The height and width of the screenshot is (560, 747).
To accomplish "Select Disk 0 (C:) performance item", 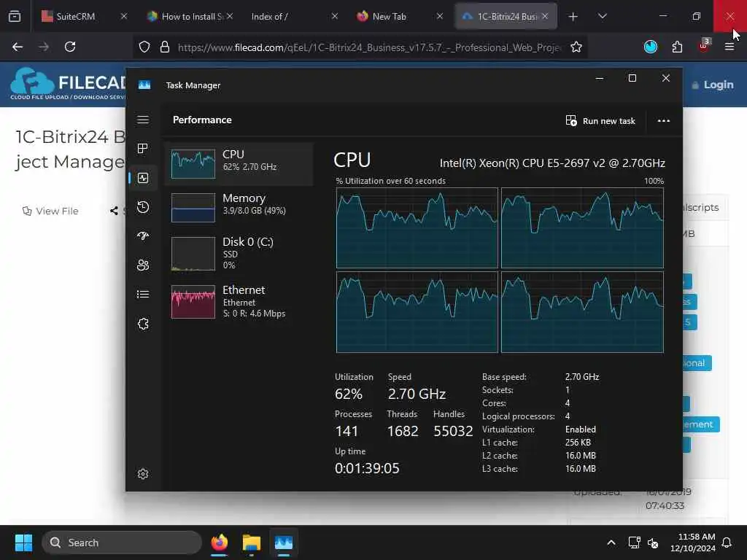I will pos(239,253).
